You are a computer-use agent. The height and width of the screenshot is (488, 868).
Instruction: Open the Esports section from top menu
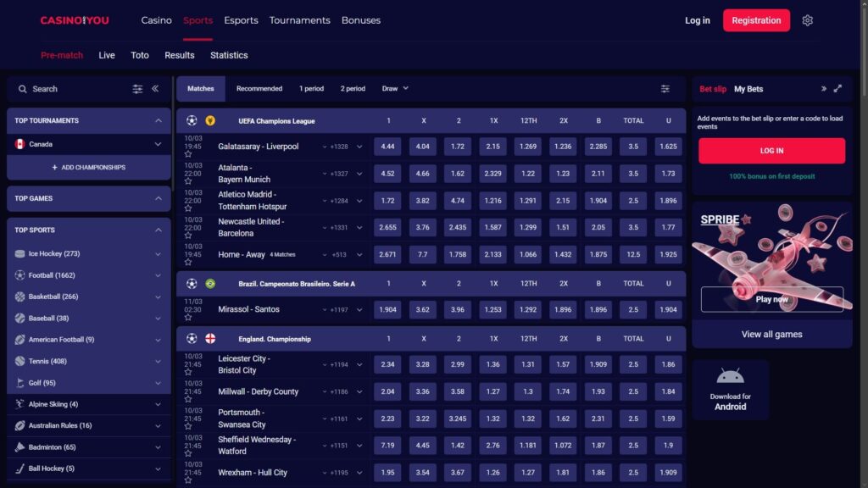(x=241, y=19)
